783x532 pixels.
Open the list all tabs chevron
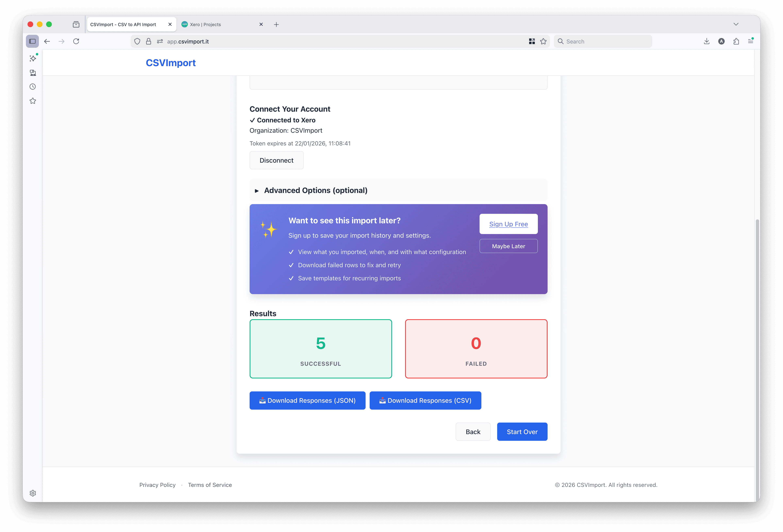[x=736, y=24]
